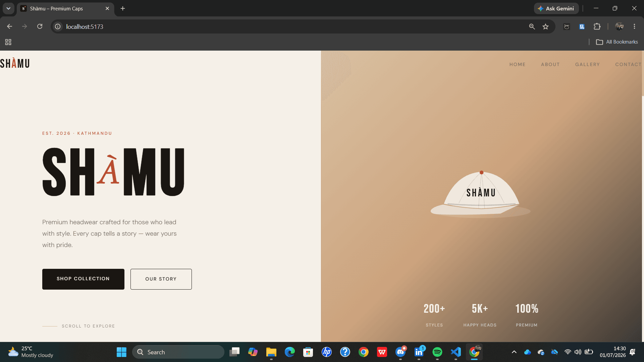Navigate to GALLERY in site menu
This screenshot has width=644, height=362.
[587, 64]
